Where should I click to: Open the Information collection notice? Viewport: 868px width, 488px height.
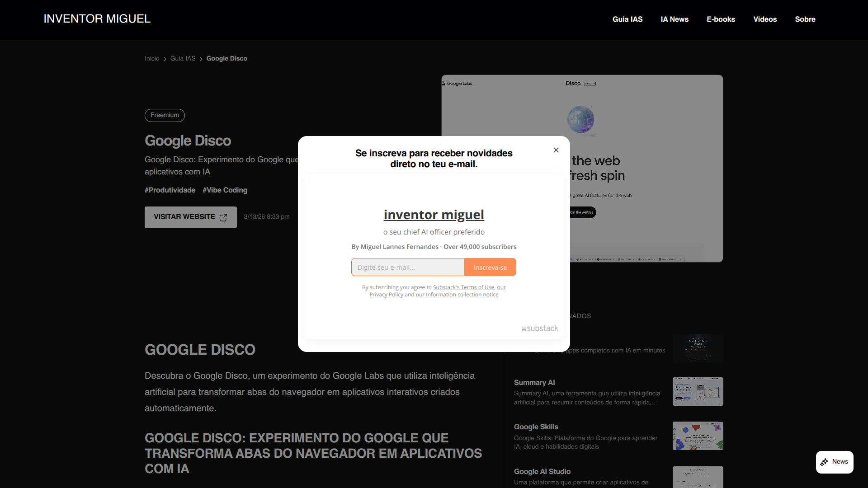[457, 294]
